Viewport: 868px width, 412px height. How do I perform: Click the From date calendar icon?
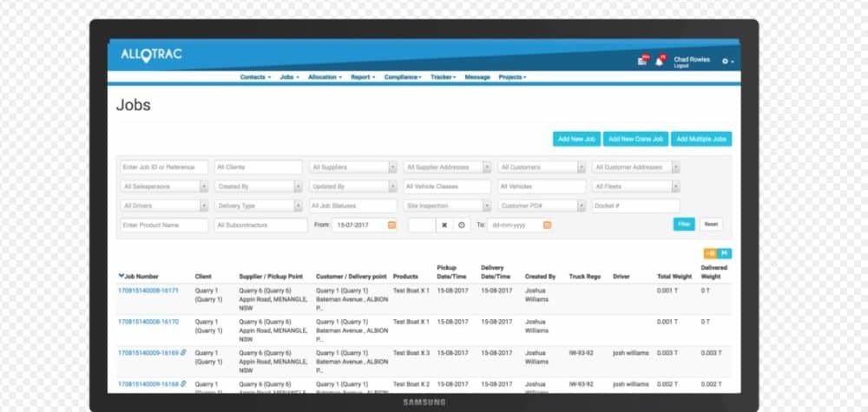tap(391, 225)
